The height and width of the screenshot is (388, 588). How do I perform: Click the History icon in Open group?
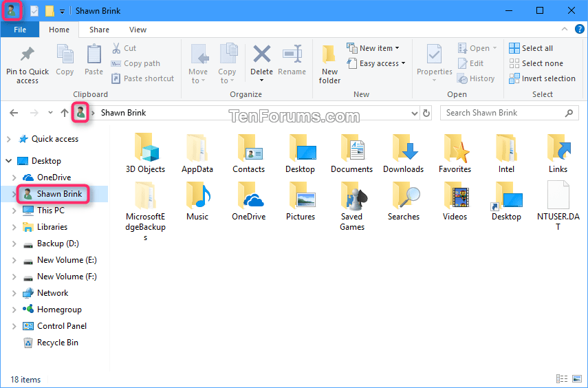pos(462,79)
